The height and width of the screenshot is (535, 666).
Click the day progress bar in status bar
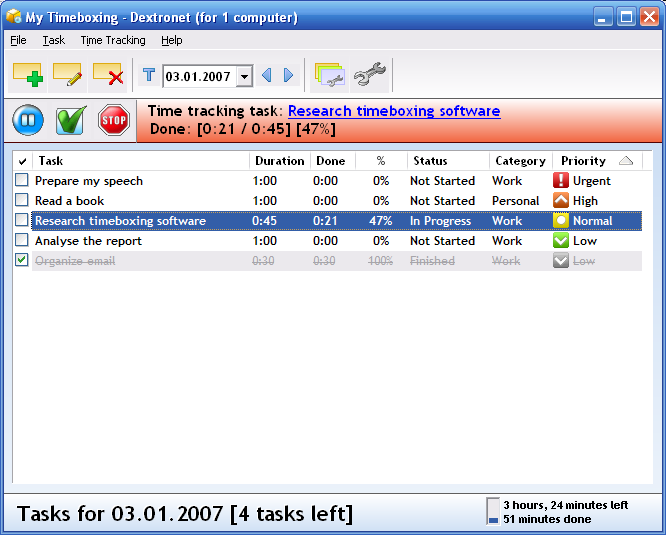pyautogui.click(x=493, y=511)
